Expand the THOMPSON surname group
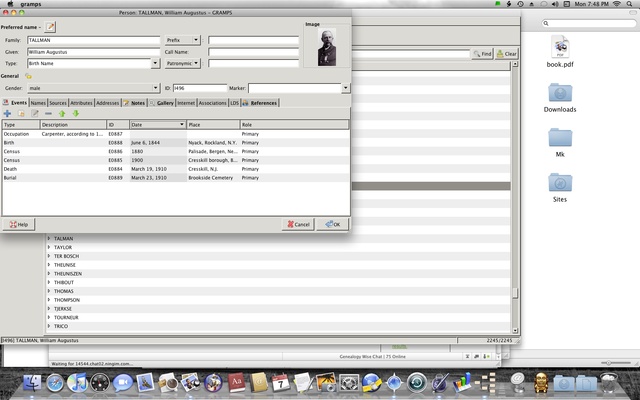 pos(49,299)
